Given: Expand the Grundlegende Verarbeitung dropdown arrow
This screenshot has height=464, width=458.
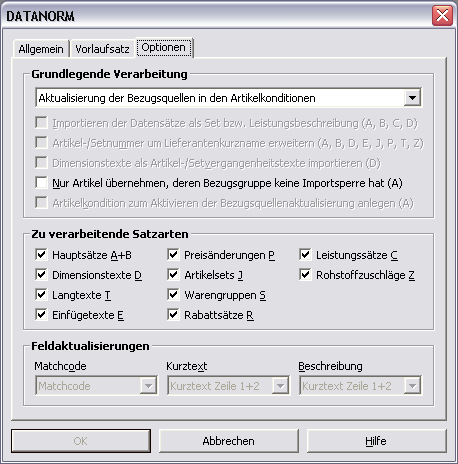Looking at the screenshot, I should pos(412,98).
